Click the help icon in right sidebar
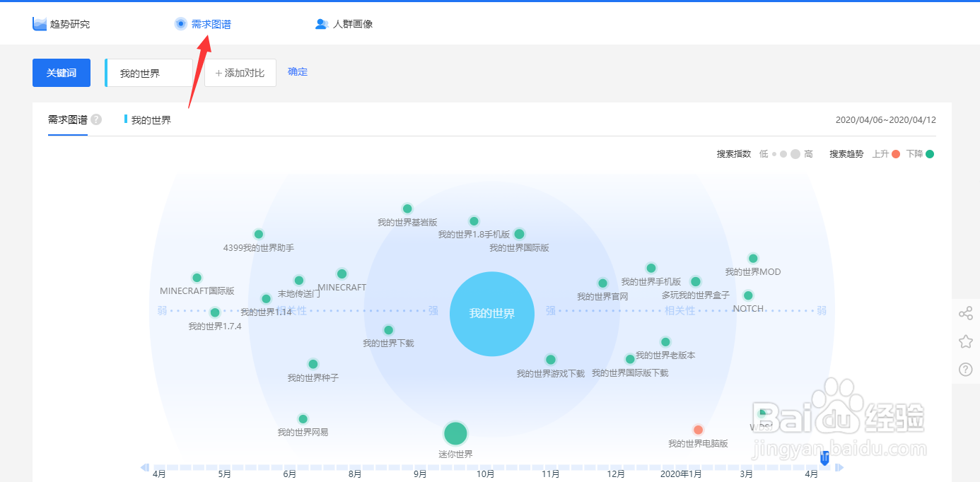The width and height of the screenshot is (980, 482). [966, 370]
